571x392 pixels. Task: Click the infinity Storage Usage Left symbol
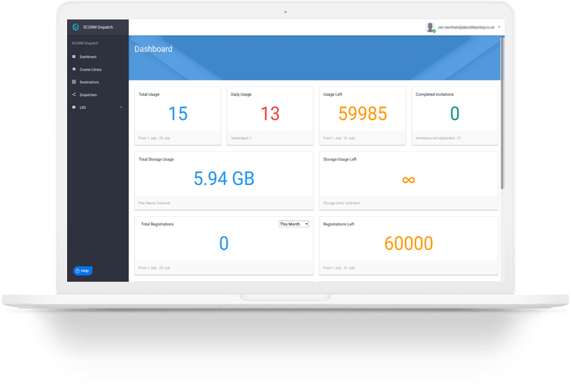click(x=409, y=180)
